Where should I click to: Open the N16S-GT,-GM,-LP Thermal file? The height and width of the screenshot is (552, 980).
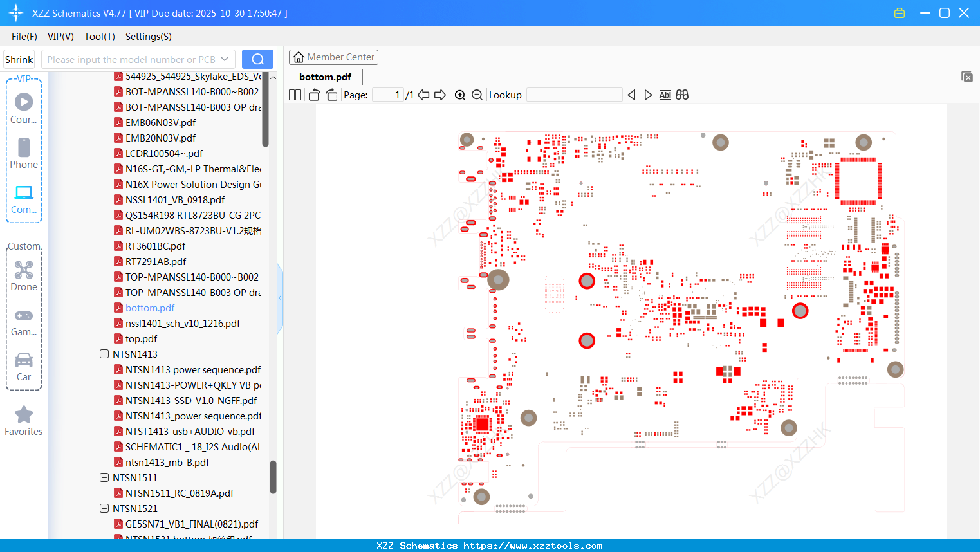click(x=193, y=169)
